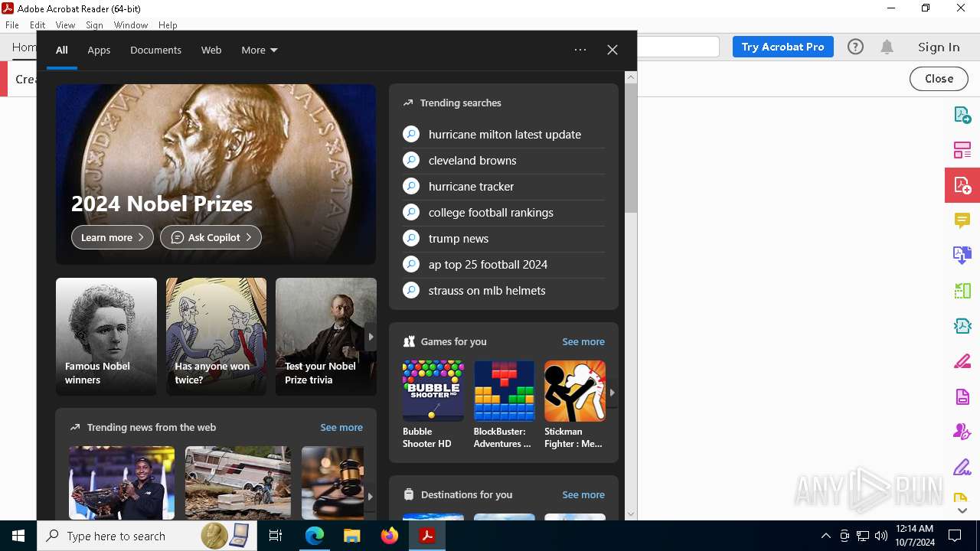
Task: Open the Bubble Shooter HD game icon
Action: (x=433, y=390)
